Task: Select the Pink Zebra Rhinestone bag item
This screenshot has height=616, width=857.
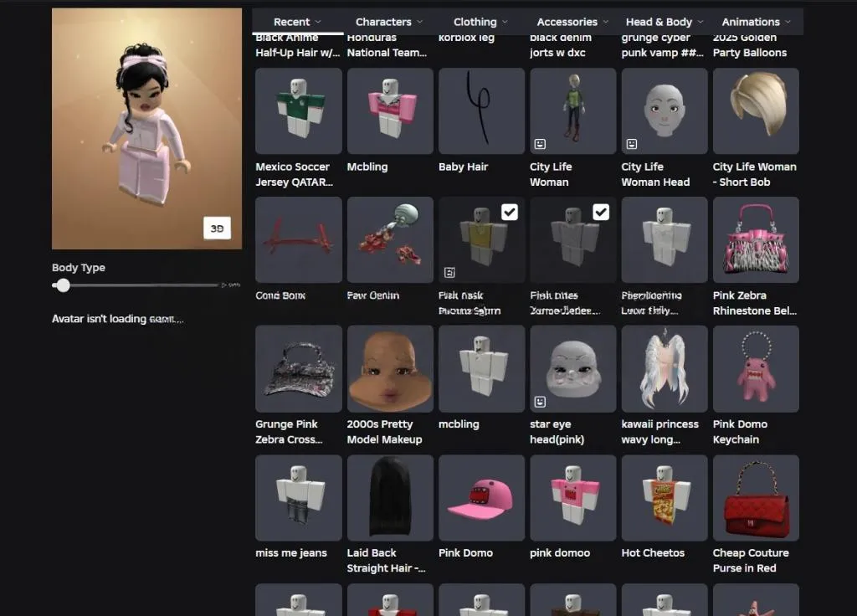Action: tap(755, 240)
